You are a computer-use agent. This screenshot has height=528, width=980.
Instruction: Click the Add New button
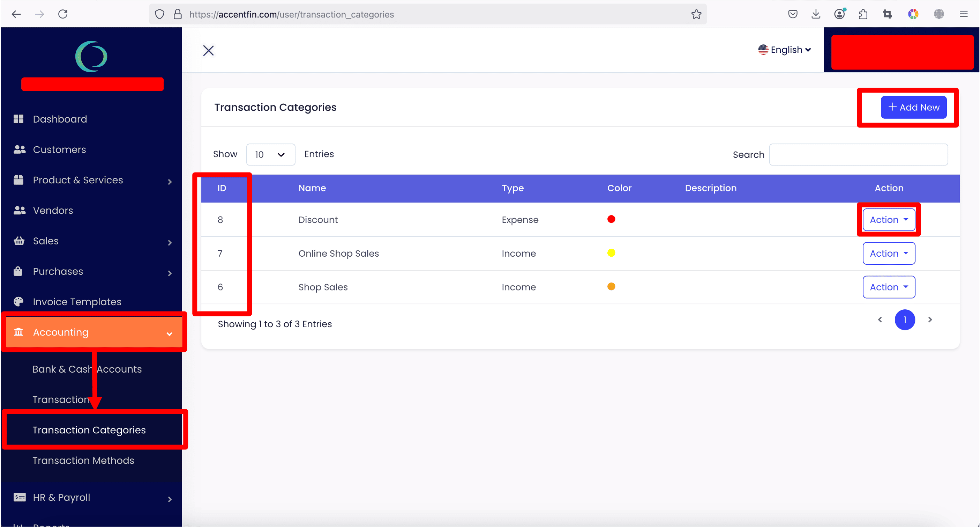pyautogui.click(x=913, y=107)
